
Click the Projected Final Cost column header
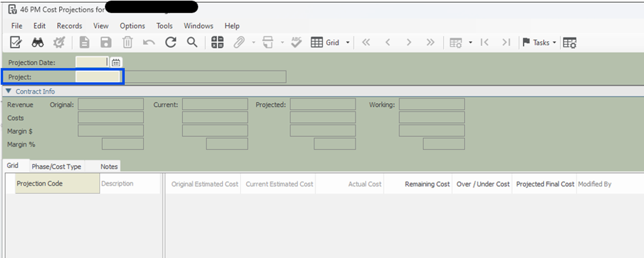(x=545, y=184)
